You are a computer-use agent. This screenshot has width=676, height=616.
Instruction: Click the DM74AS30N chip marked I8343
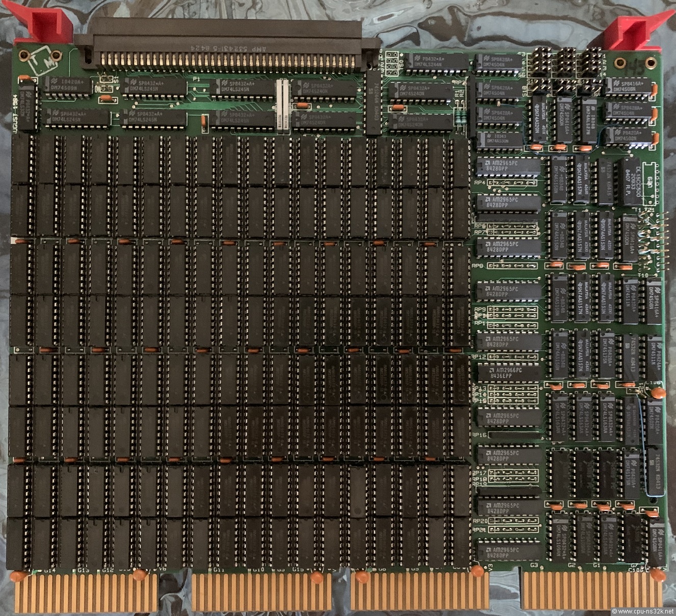point(500,140)
